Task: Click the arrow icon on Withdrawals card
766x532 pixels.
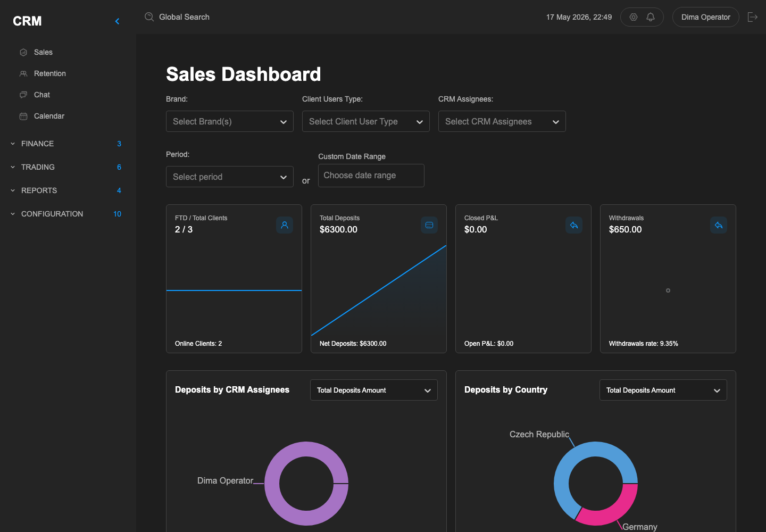Action: [x=719, y=225]
